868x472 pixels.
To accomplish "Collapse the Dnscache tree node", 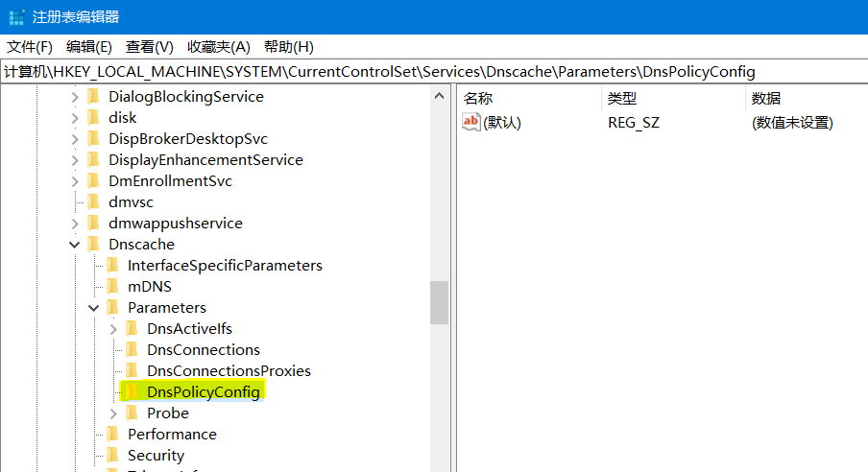I will 75,245.
